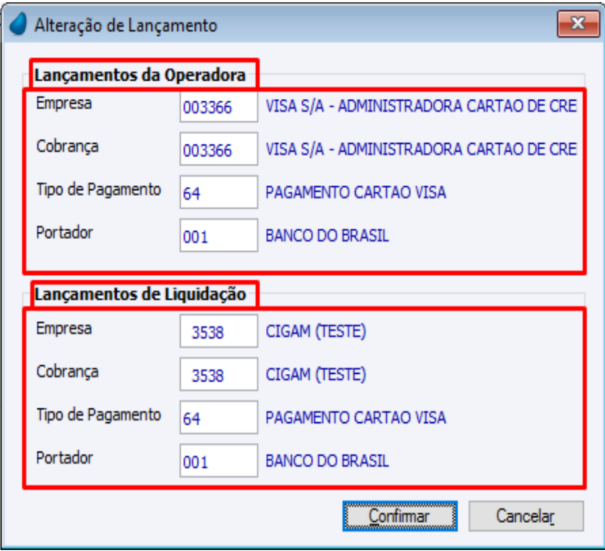Screen dimensions: 605x551
Task: Select Empresa field under Lançamentos da Operadora
Action: coord(219,106)
